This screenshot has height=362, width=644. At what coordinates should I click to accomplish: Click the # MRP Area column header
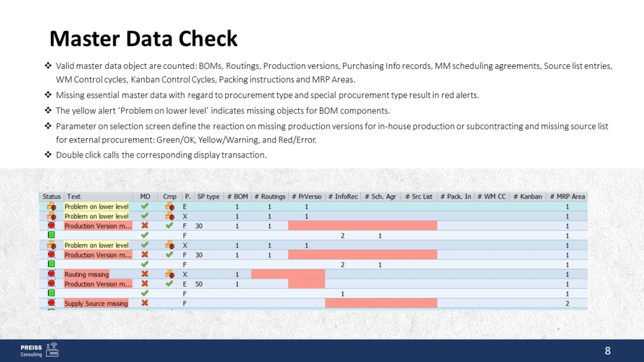pyautogui.click(x=567, y=196)
